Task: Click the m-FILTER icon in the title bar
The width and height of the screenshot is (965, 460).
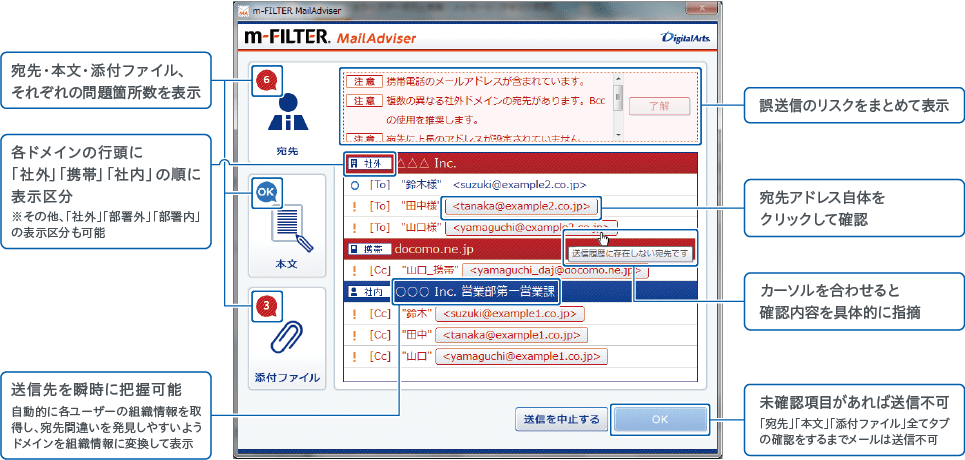Action: click(243, 10)
